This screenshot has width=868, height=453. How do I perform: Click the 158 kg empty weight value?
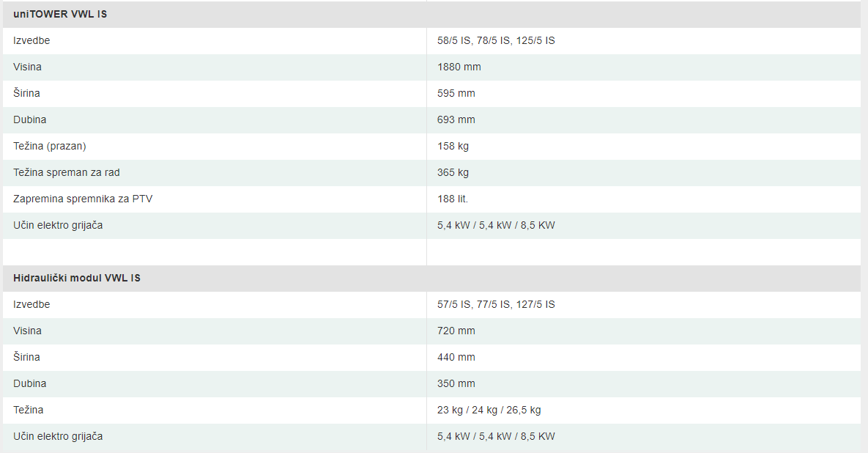[x=453, y=146]
